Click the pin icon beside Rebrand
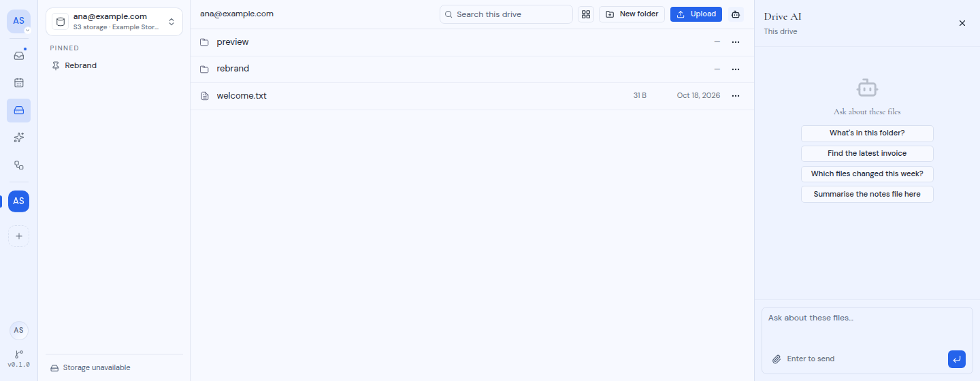Image resolution: width=980 pixels, height=381 pixels. 56,65
